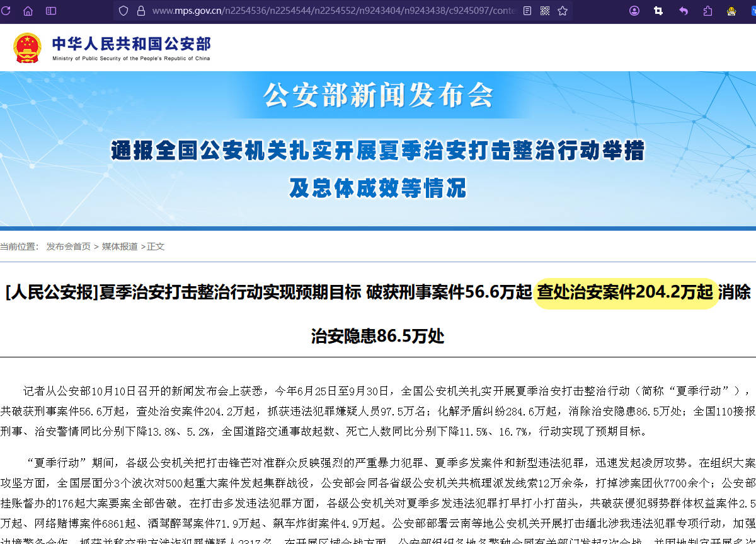Click inside the address bar

click(315, 10)
